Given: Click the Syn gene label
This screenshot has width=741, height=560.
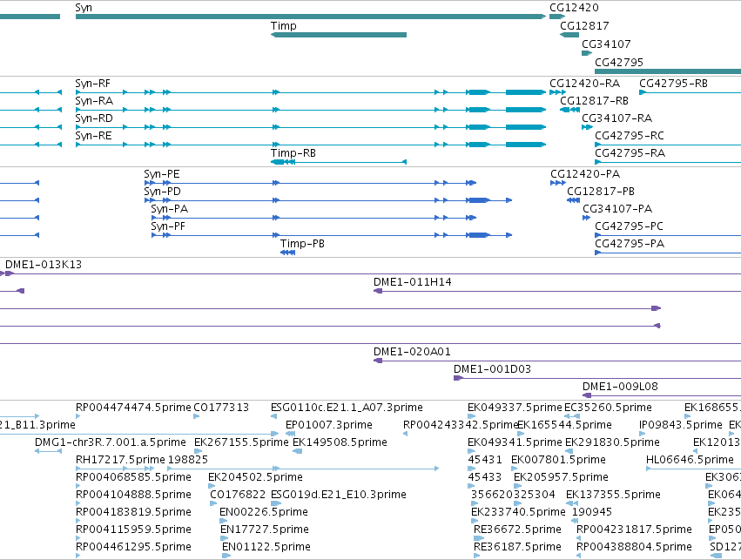Looking at the screenshot, I should (84, 8).
